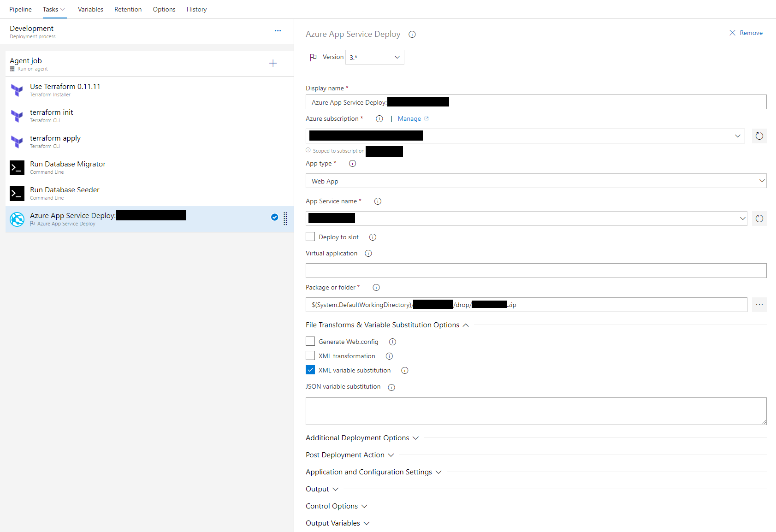Click the Virtual application input field
Image resolution: width=776 pixels, height=532 pixels.
coord(536,271)
